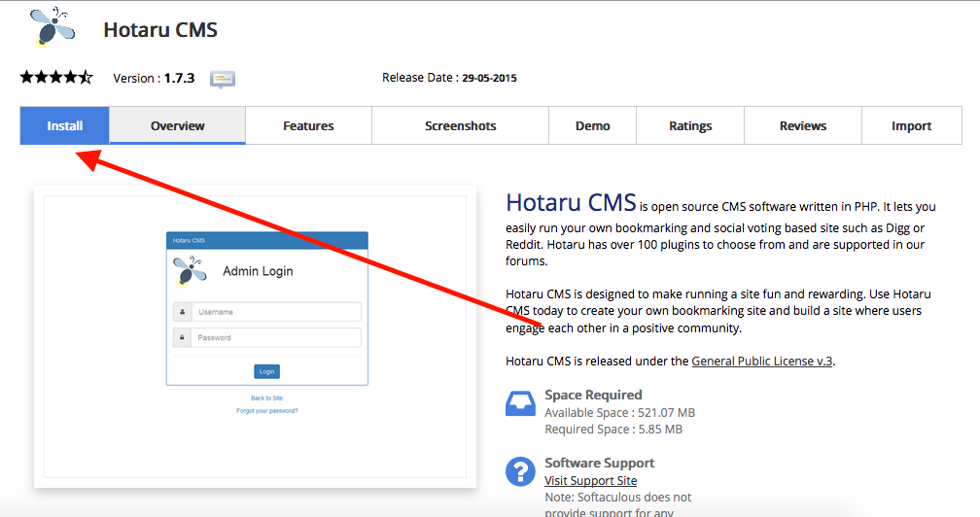This screenshot has height=517, width=980.
Task: Open the Reviews tab
Action: tap(802, 125)
